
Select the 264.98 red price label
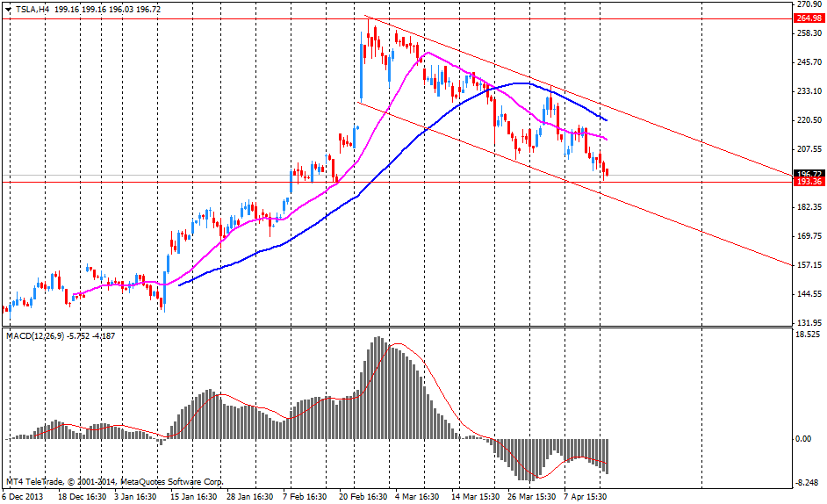pyautogui.click(x=809, y=18)
